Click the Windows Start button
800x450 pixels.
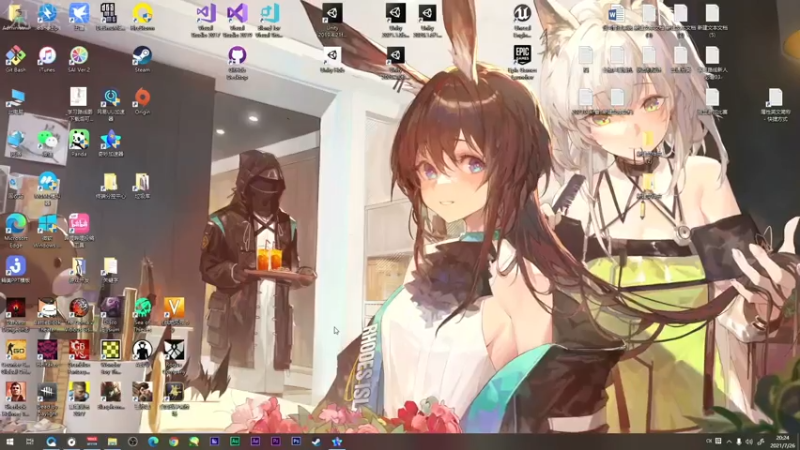pyautogui.click(x=9, y=442)
